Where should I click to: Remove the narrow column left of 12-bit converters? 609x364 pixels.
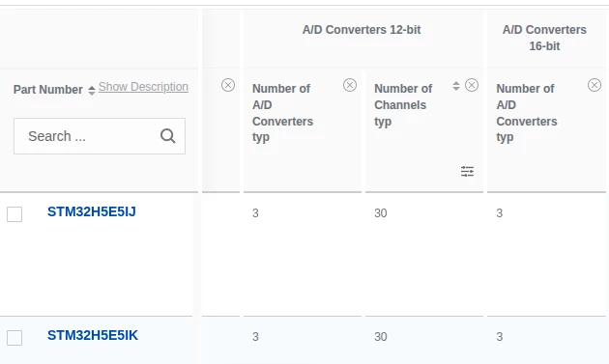pos(228,85)
